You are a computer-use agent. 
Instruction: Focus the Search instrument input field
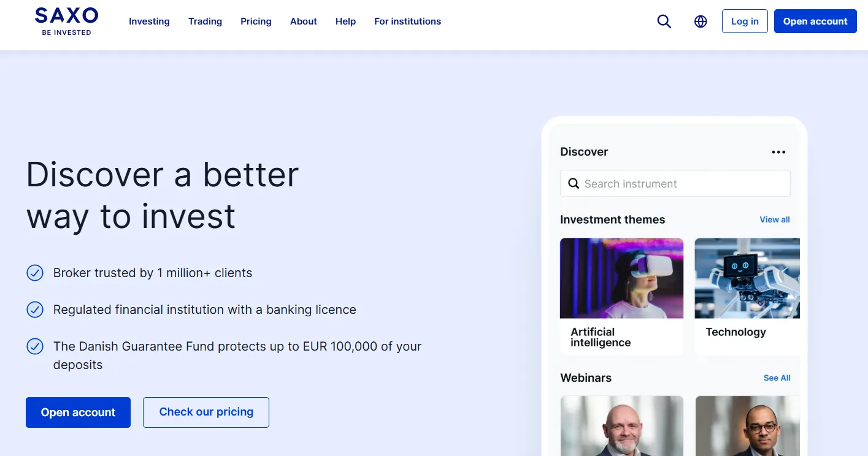(681, 184)
